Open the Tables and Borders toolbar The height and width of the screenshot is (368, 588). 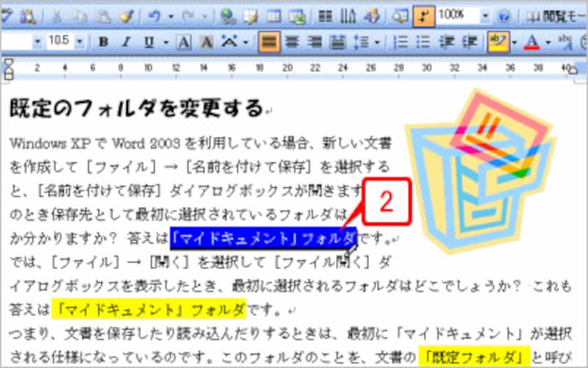(251, 16)
